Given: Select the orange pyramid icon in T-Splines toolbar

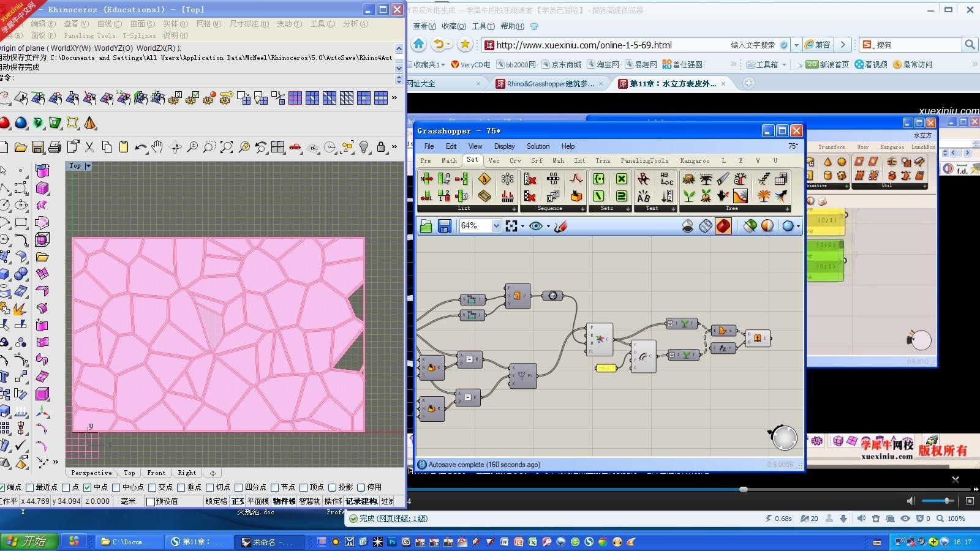Looking at the screenshot, I should 90,123.
